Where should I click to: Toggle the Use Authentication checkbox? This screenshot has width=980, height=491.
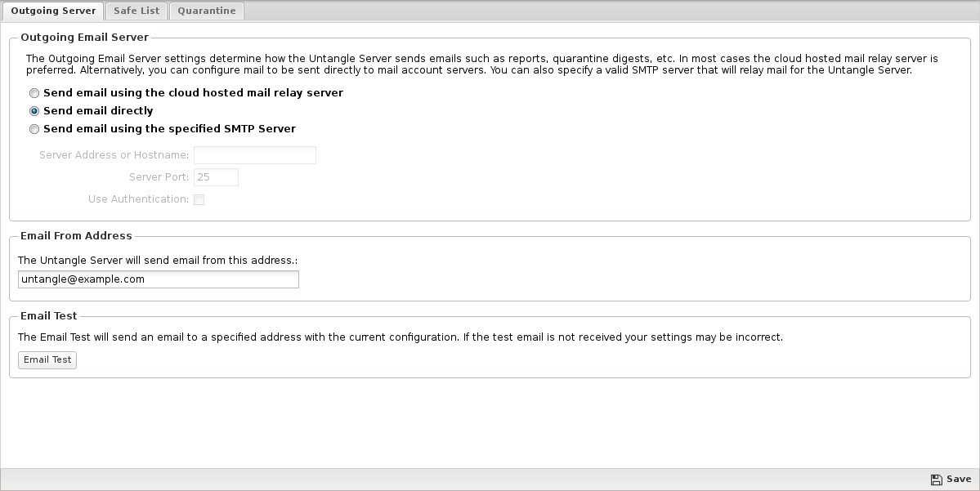[x=199, y=200]
